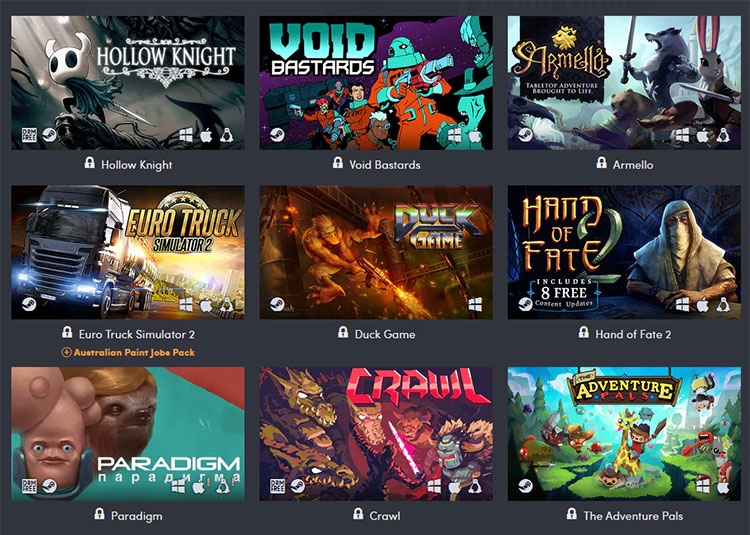Click the DRM Free badge on Crawl tile
This screenshot has width=750, height=535.
pyautogui.click(x=277, y=486)
